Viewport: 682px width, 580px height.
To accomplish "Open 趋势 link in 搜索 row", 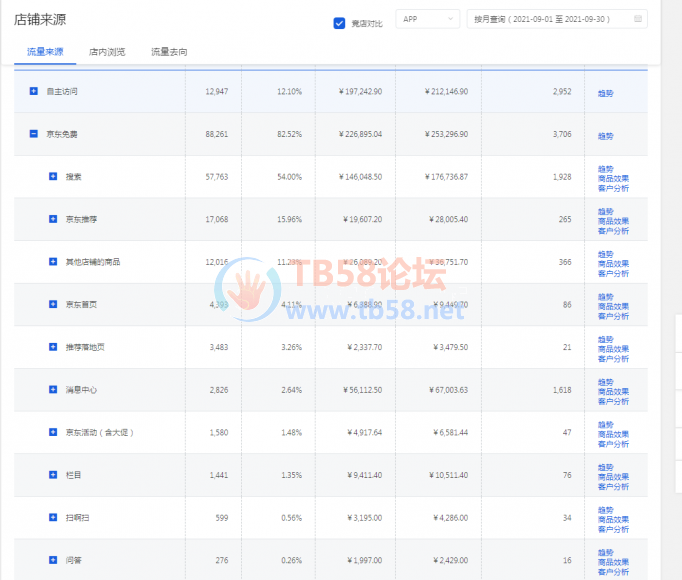I will click(x=605, y=169).
